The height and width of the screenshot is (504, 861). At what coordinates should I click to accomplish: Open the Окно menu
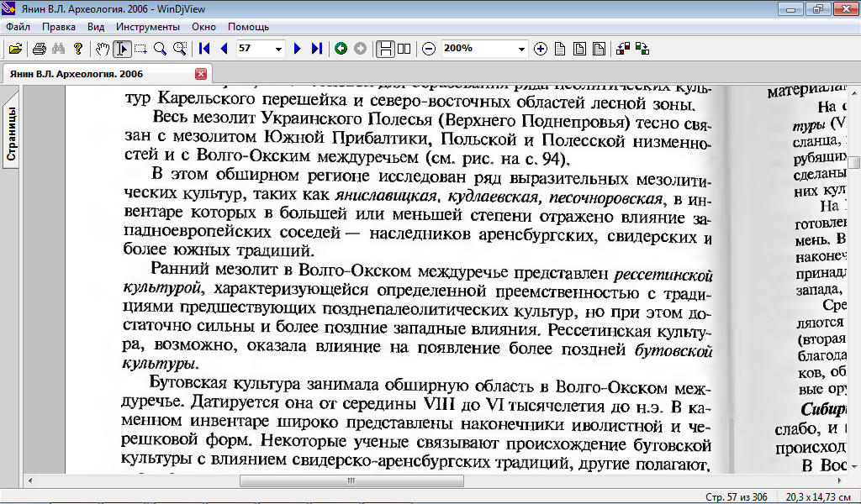pyautogui.click(x=203, y=26)
